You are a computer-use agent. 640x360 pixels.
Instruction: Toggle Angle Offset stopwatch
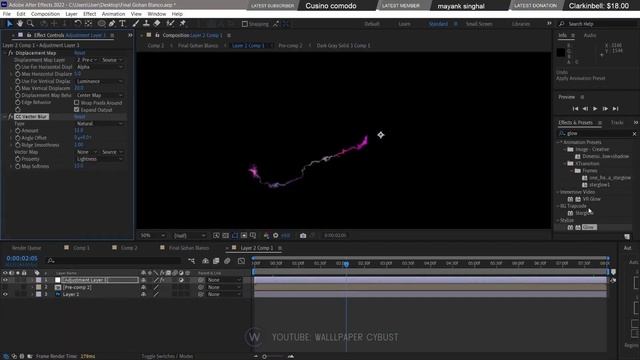[x=18, y=138]
